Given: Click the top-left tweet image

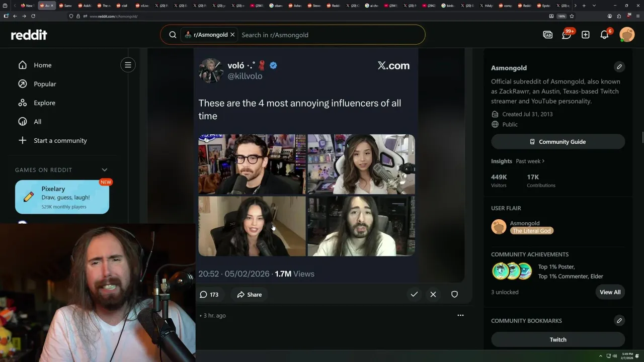Looking at the screenshot, I should (252, 164).
